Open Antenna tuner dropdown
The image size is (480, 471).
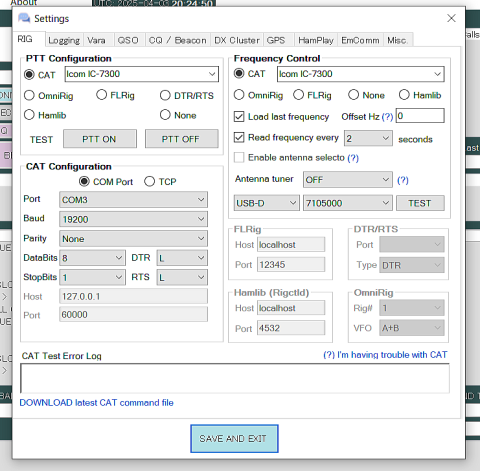point(348,180)
